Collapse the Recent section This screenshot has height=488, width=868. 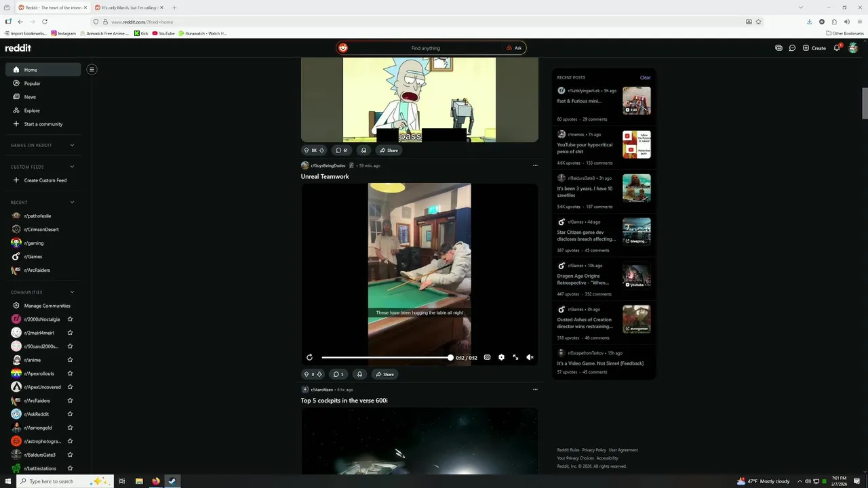coord(72,202)
